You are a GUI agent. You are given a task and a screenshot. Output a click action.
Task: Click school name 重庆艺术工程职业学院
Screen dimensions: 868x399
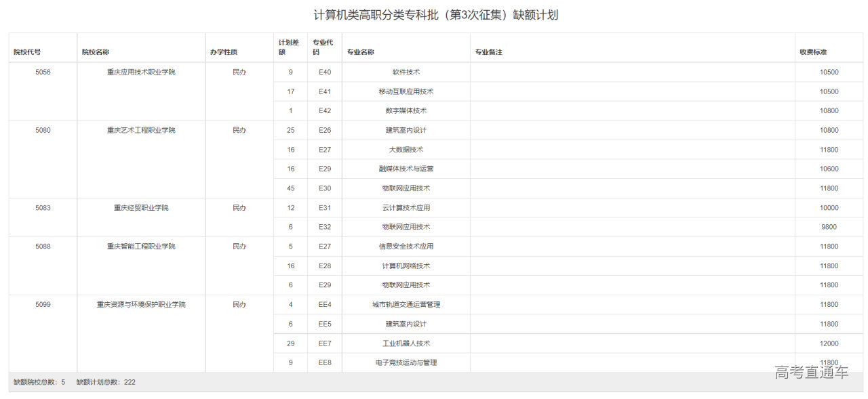[x=141, y=130]
